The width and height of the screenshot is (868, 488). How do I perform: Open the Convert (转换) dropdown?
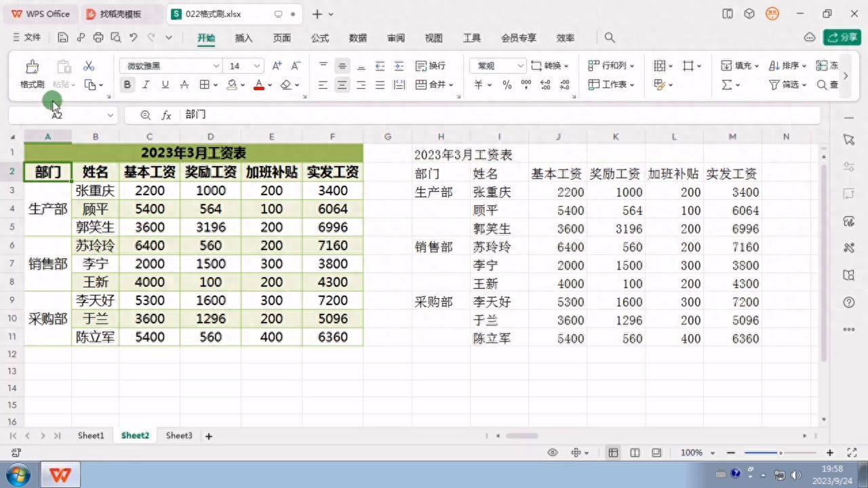(550, 66)
